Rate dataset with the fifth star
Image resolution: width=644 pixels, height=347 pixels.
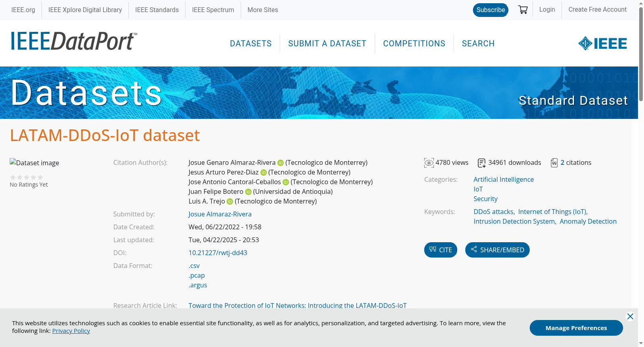tap(40, 177)
